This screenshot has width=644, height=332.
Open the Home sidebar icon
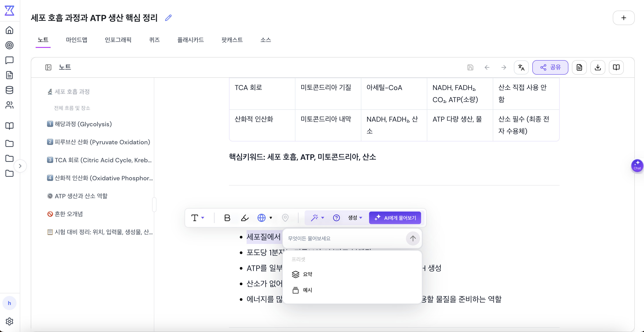point(9,30)
